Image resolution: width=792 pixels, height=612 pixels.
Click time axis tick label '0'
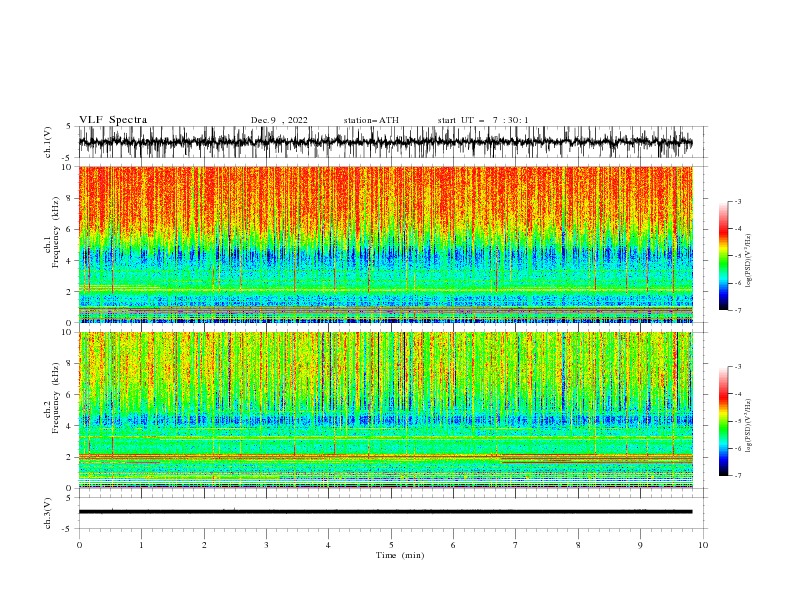(79, 545)
